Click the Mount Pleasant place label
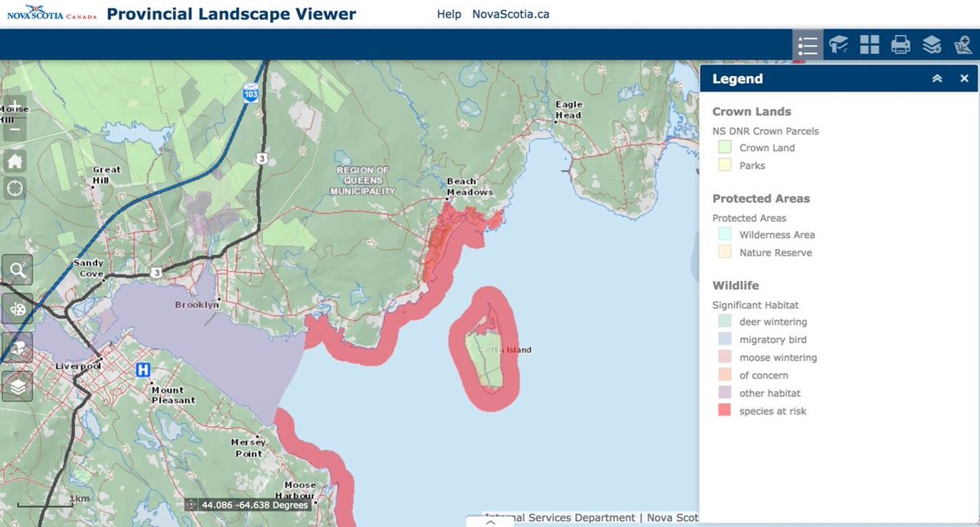Screen dimensions: 980x527 pyautogui.click(x=173, y=395)
